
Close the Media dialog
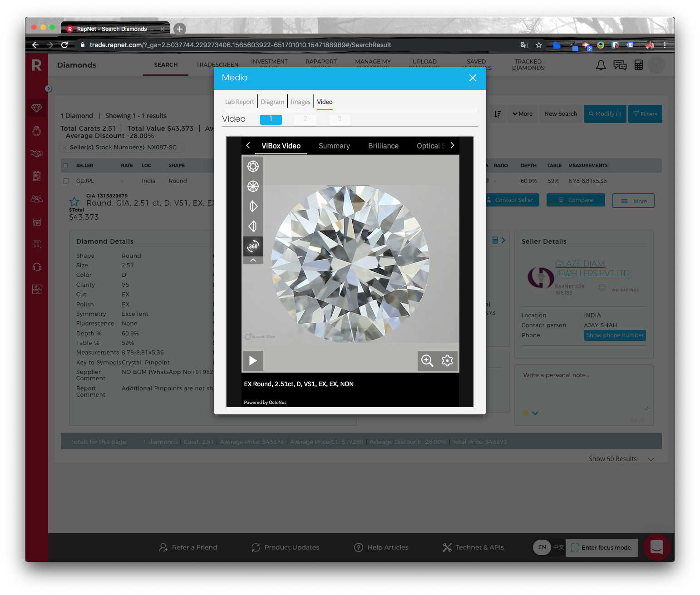point(473,78)
